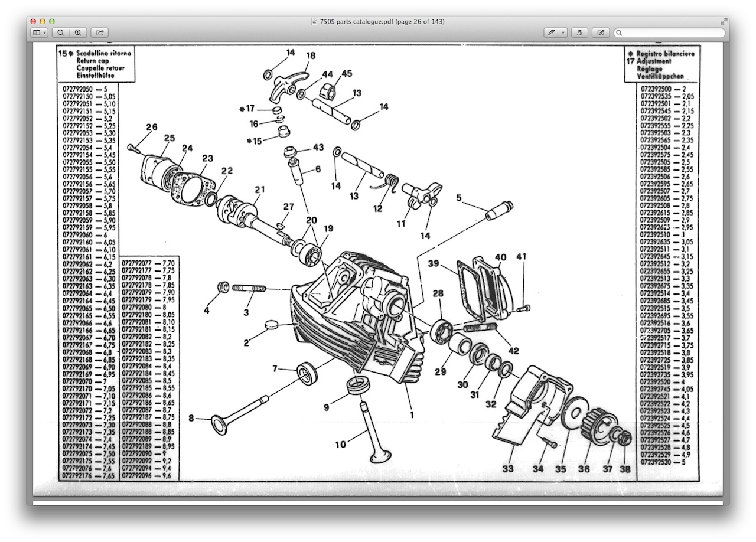The height and width of the screenshot is (542, 756).
Task: Click the green window zoom button
Action: pos(52,22)
